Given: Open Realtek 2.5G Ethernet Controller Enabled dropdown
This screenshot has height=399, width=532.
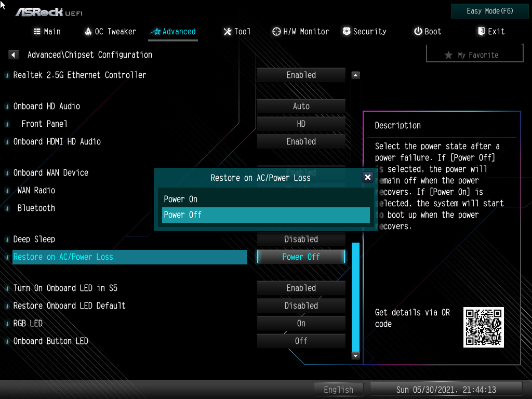Looking at the screenshot, I should (301, 75).
